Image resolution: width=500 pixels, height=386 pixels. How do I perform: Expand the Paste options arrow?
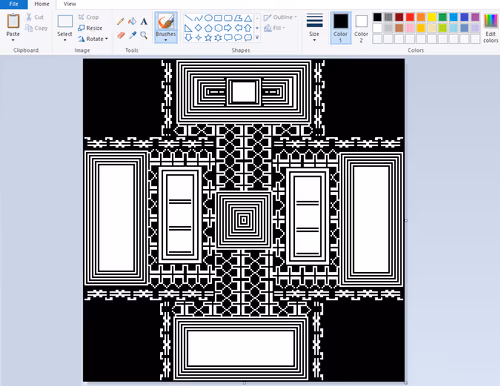click(x=13, y=40)
